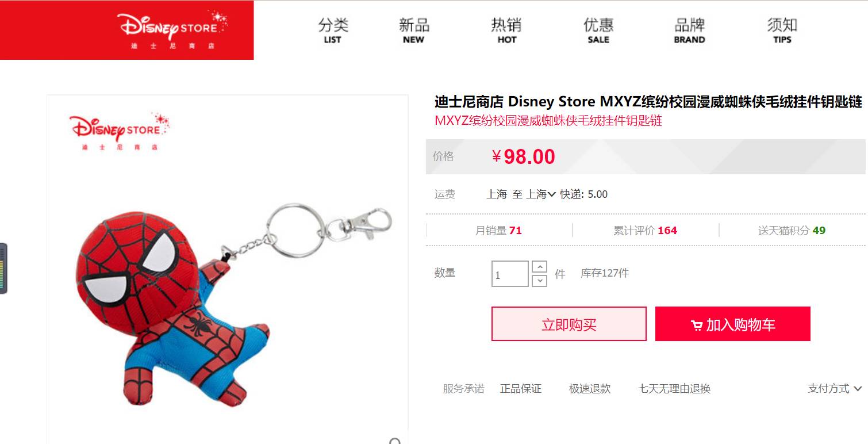Image resolution: width=868 pixels, height=444 pixels.
Task: Click the magnifier zoom icon below product image
Action: click(x=395, y=441)
